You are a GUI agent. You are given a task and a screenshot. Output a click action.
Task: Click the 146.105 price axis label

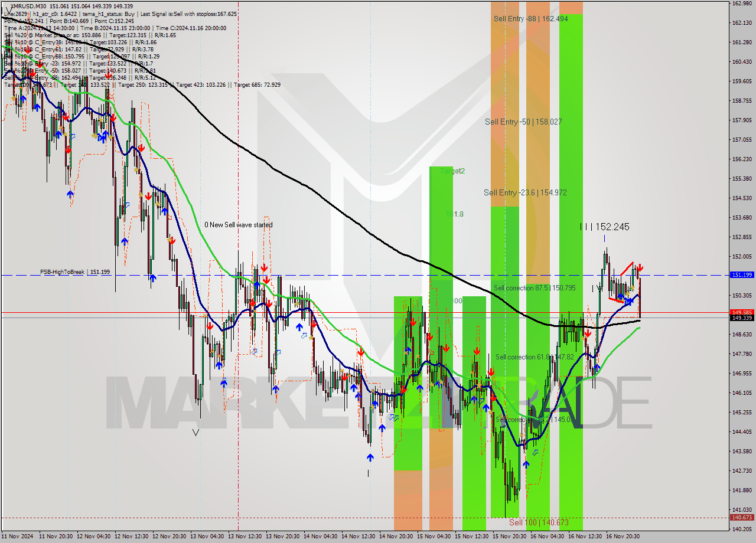click(x=742, y=393)
